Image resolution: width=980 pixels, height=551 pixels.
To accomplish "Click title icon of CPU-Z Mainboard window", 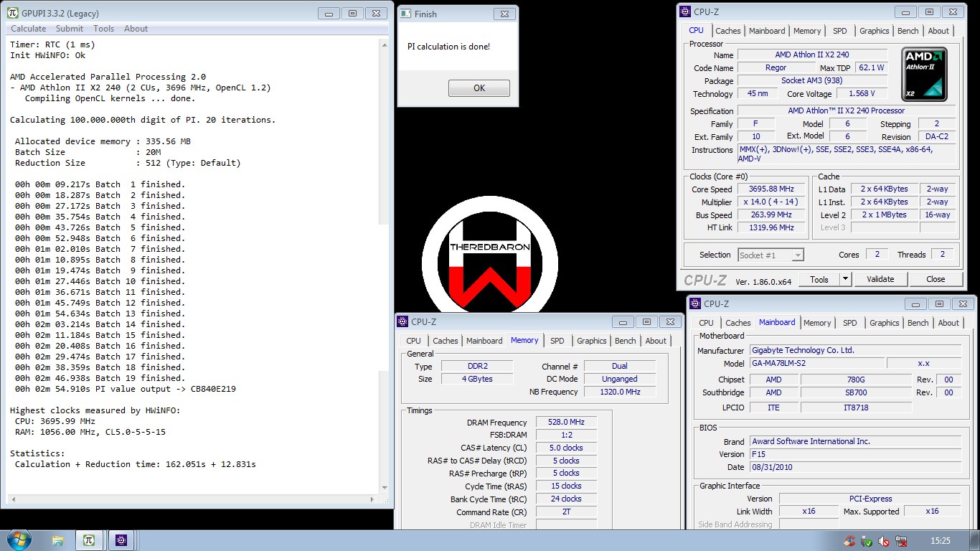I will point(696,303).
